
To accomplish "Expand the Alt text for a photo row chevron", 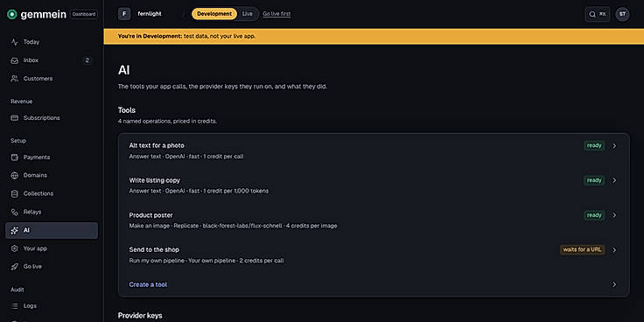I will 614,146.
